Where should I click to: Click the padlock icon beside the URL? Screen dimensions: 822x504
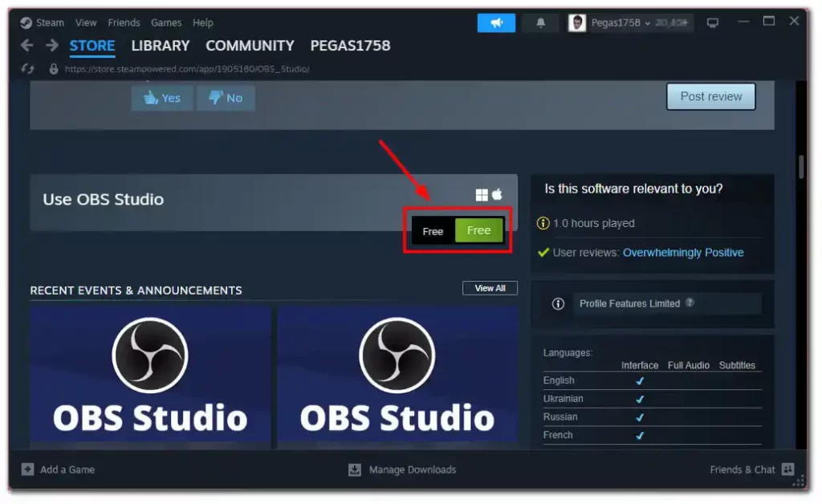(54, 69)
